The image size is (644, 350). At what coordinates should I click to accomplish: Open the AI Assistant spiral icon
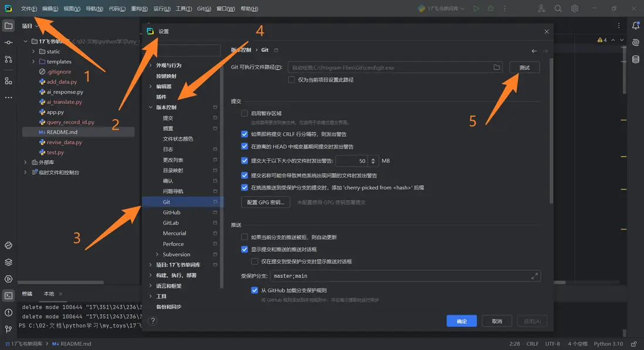635,42
